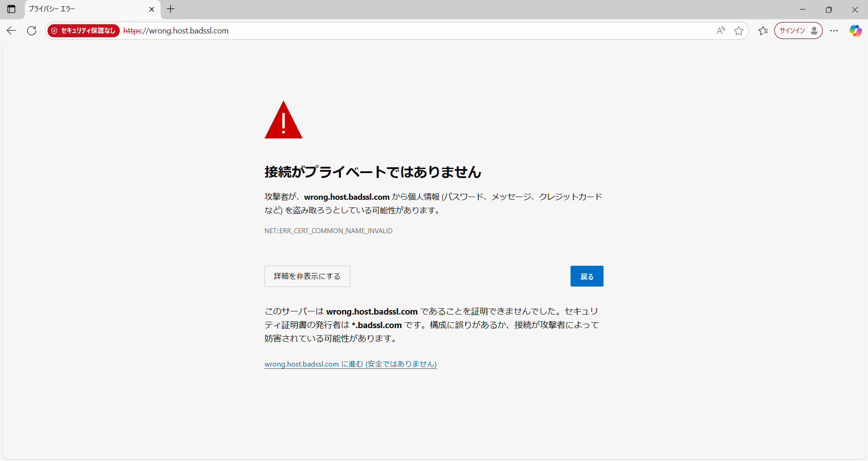Open the Favorites list icon
The width and height of the screenshot is (868, 461).
(763, 31)
